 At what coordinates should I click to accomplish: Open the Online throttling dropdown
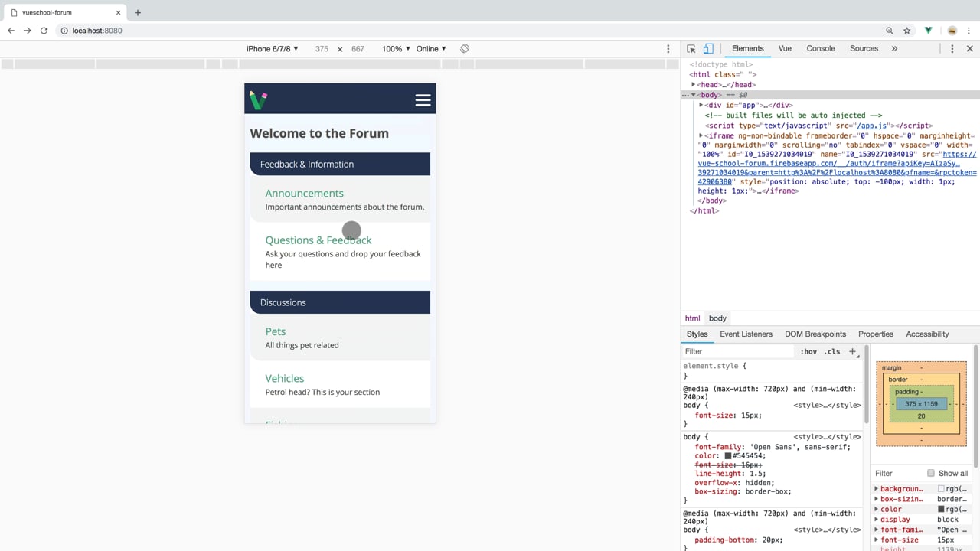point(431,48)
